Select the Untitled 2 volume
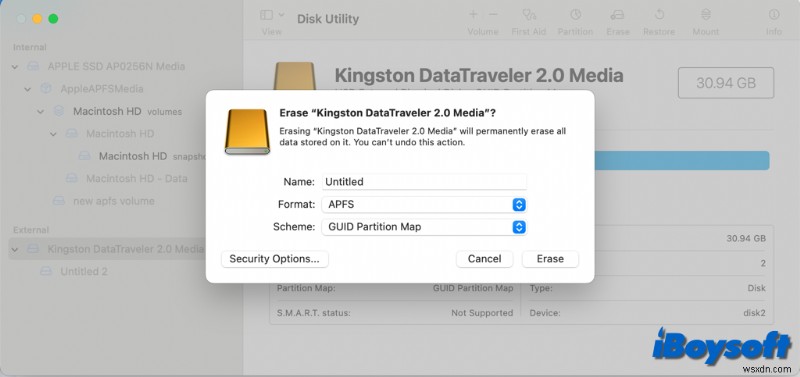 coord(84,271)
